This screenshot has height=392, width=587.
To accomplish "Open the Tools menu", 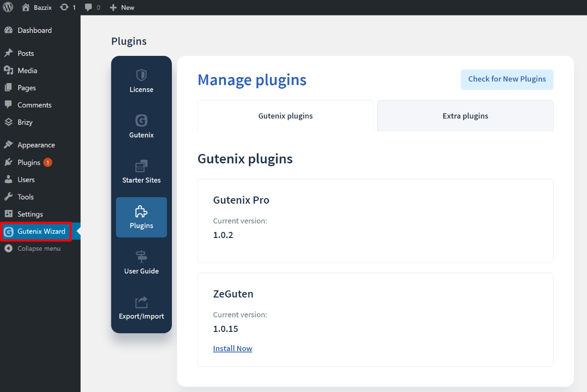I will (x=40, y=197).
